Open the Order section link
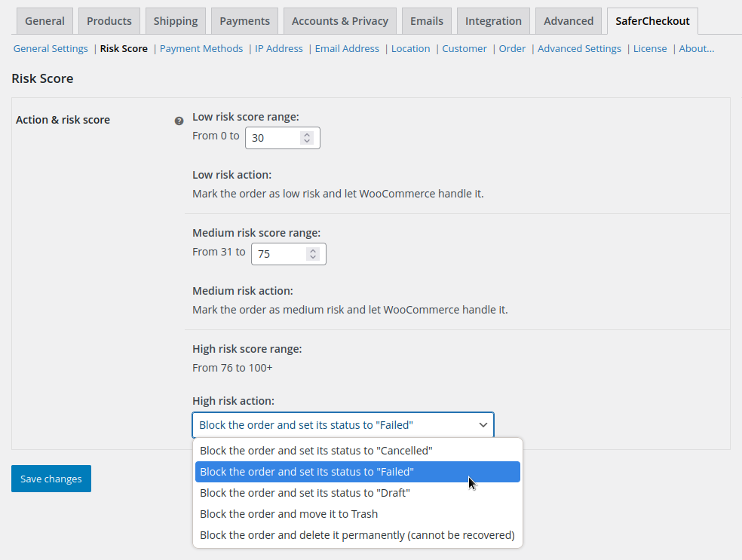 click(512, 49)
